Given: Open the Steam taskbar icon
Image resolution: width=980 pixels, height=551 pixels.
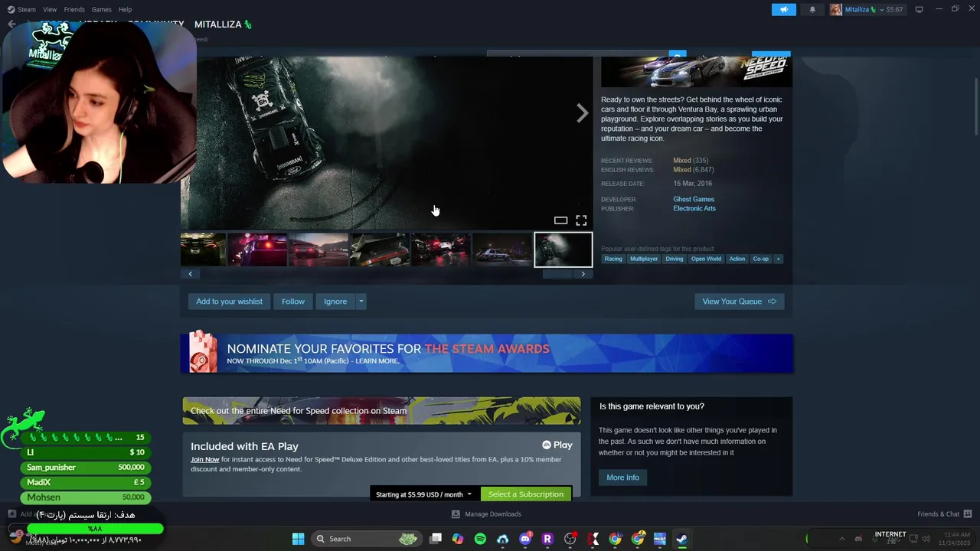Looking at the screenshot, I should 681,539.
